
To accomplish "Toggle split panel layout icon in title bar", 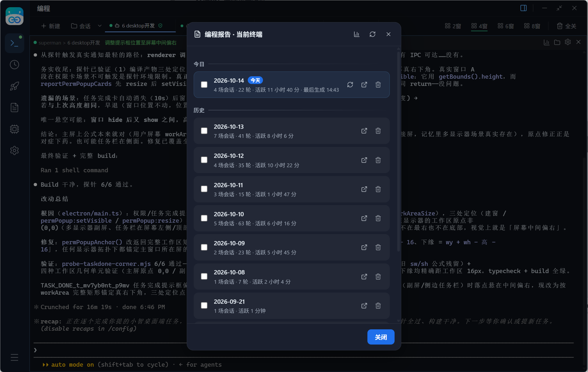I will (523, 8).
